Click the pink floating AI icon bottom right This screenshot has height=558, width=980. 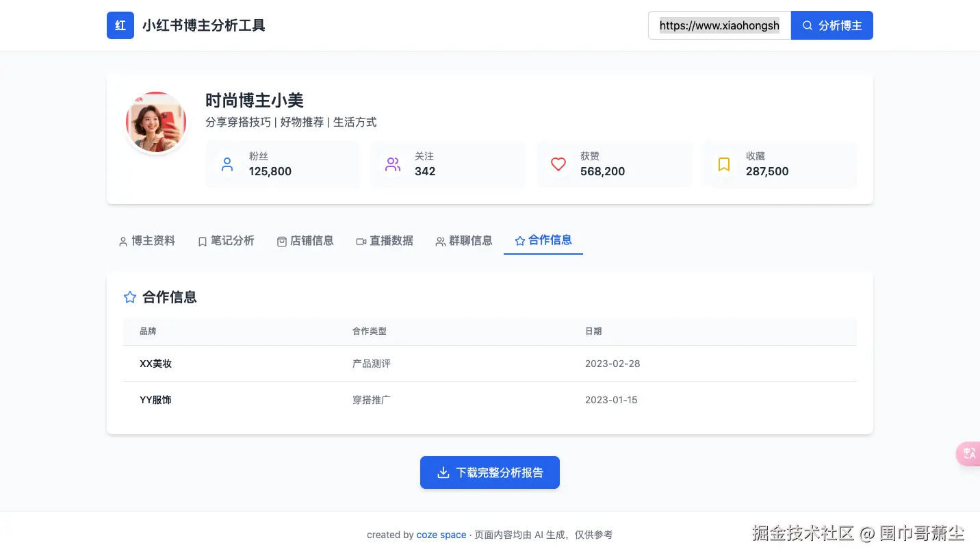pos(968,454)
